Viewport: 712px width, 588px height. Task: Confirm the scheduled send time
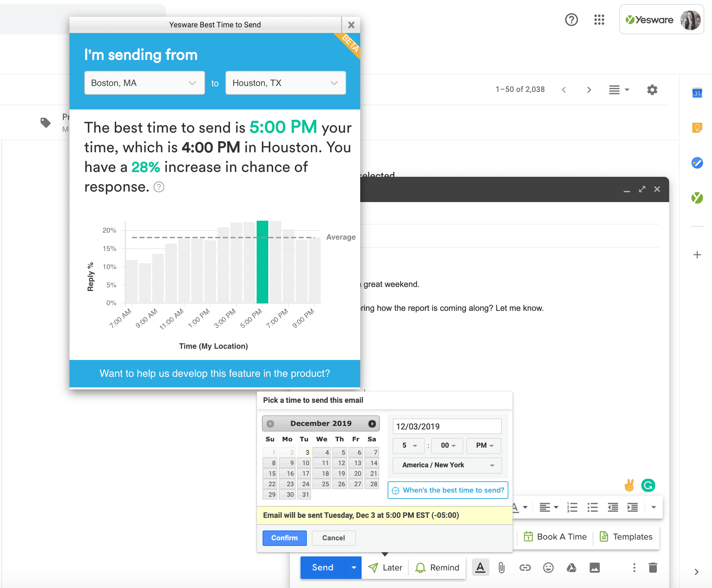284,538
